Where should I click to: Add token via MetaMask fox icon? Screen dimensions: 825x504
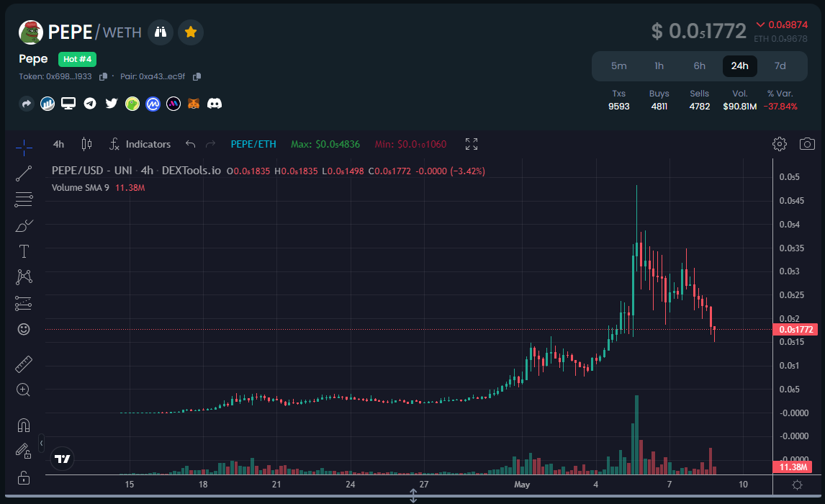[194, 104]
